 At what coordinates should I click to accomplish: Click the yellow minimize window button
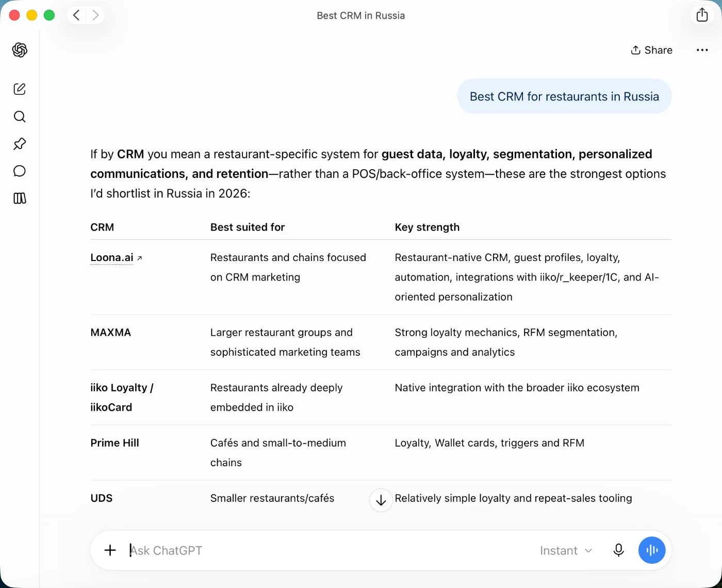point(32,15)
